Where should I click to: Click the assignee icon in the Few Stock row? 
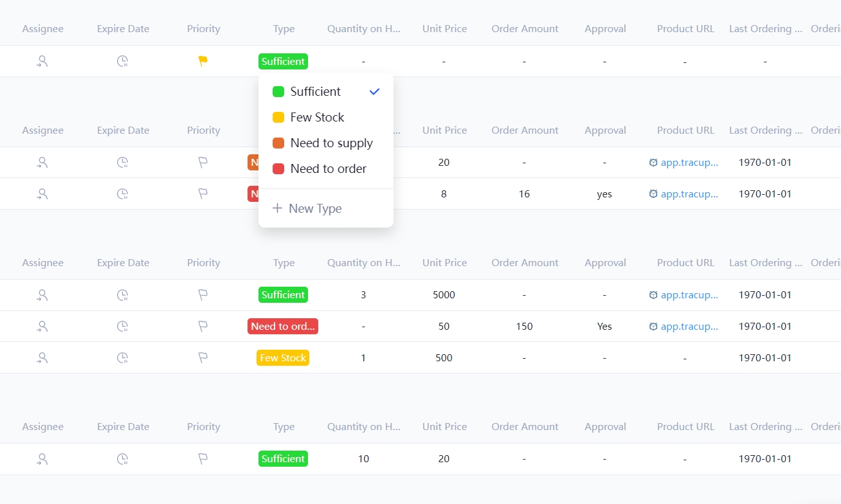[x=42, y=357]
